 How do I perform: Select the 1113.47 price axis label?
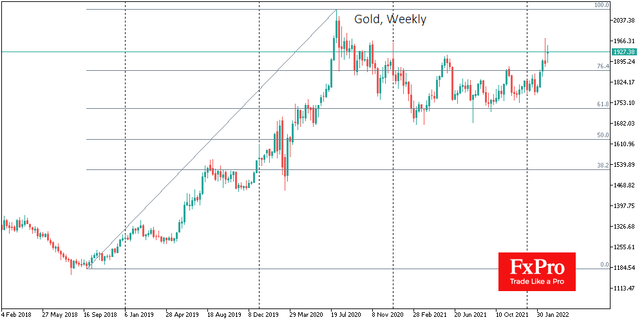coord(625,289)
